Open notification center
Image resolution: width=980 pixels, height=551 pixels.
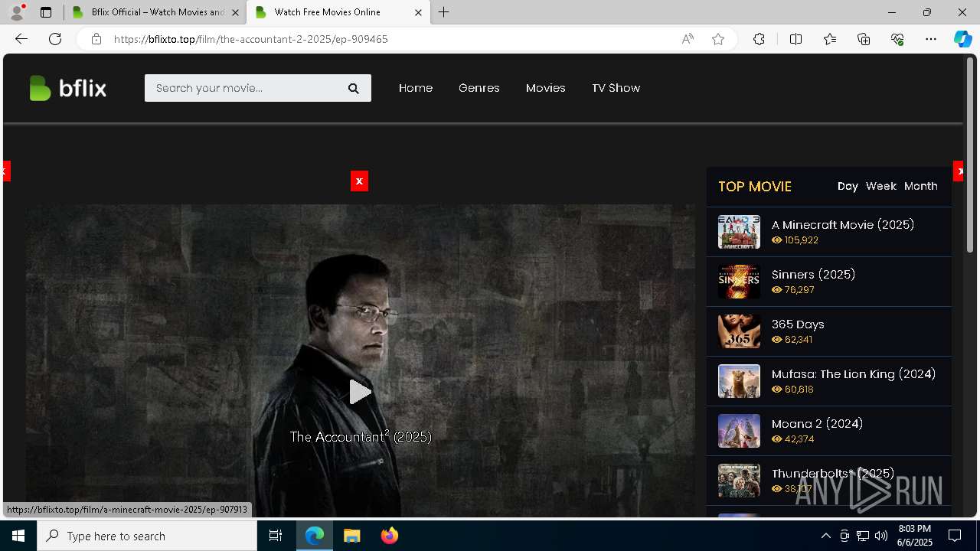pos(955,536)
